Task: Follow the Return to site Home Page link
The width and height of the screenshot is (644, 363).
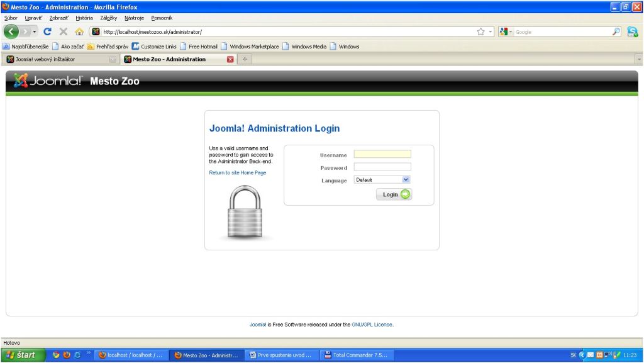Action: click(237, 173)
